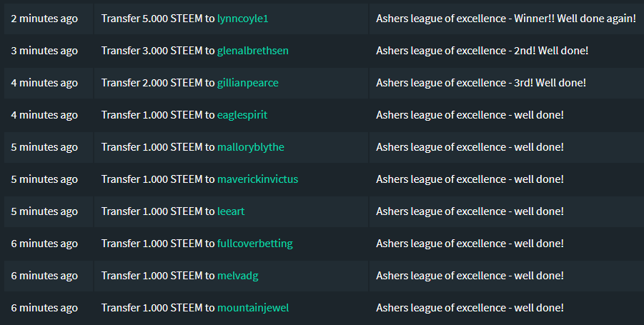644x325 pixels.
Task: Click the timestamp in the mountainjewel row
Action: tap(44, 308)
